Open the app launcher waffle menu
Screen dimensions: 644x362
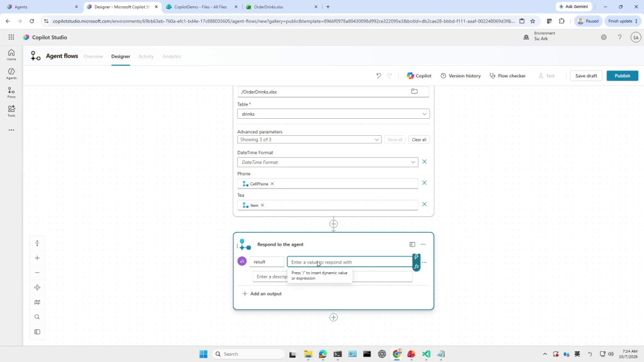click(11, 37)
